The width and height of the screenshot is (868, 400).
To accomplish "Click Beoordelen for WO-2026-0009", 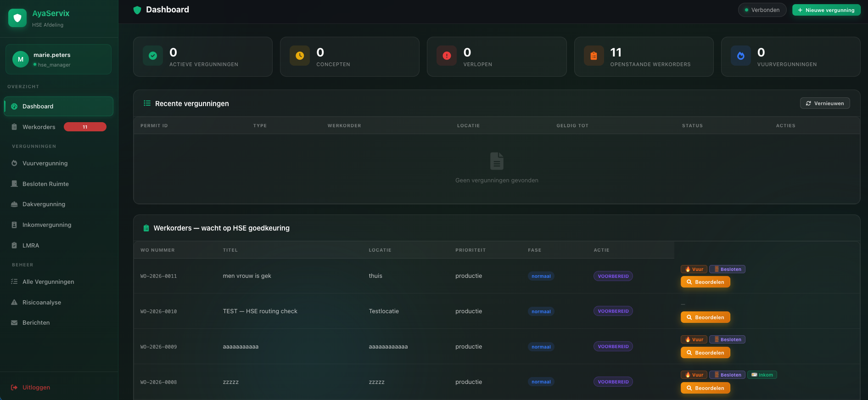I will (x=706, y=353).
